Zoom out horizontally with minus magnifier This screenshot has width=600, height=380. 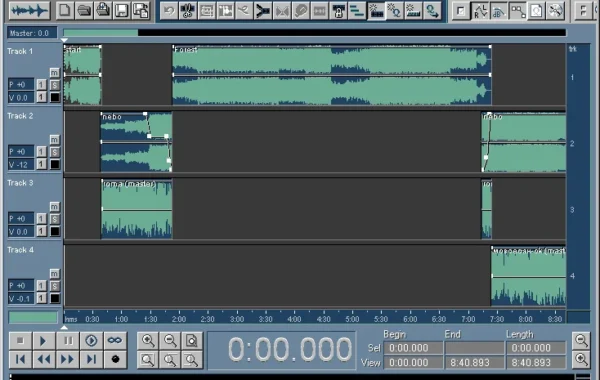170,340
